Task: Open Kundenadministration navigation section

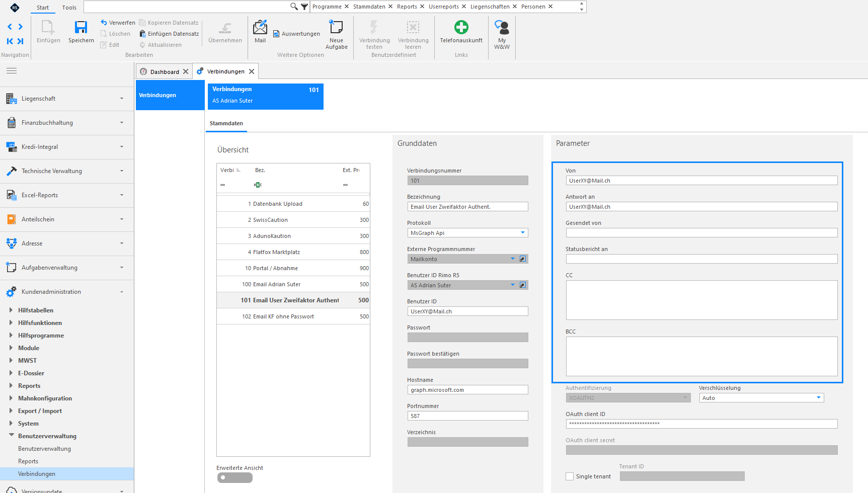Action: (67, 292)
